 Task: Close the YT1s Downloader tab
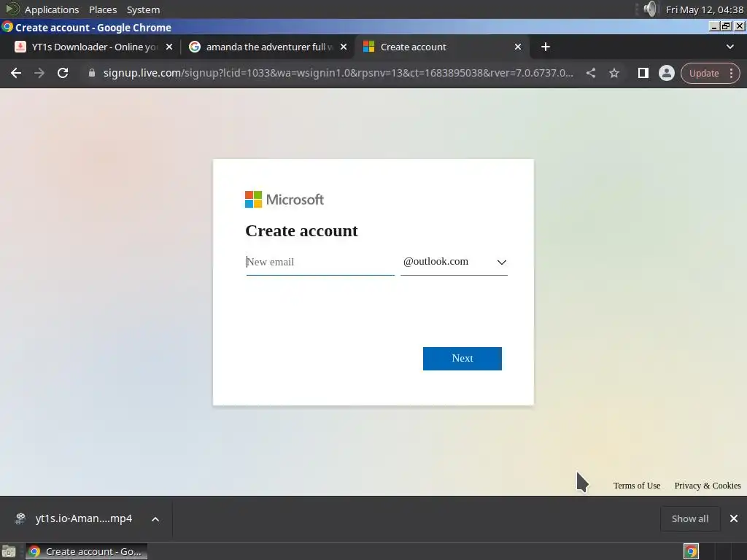click(169, 47)
